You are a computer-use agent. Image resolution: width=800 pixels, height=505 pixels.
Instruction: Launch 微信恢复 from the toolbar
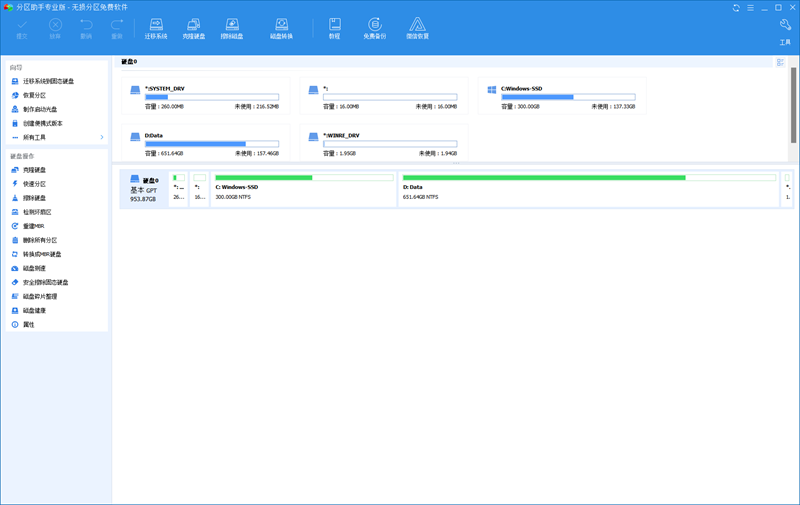point(415,27)
